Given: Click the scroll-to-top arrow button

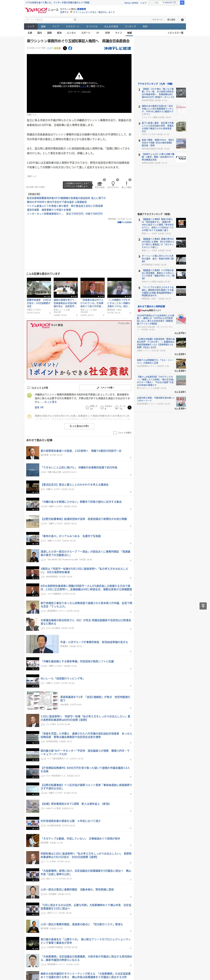Looking at the screenshot, I should click(x=203, y=606).
